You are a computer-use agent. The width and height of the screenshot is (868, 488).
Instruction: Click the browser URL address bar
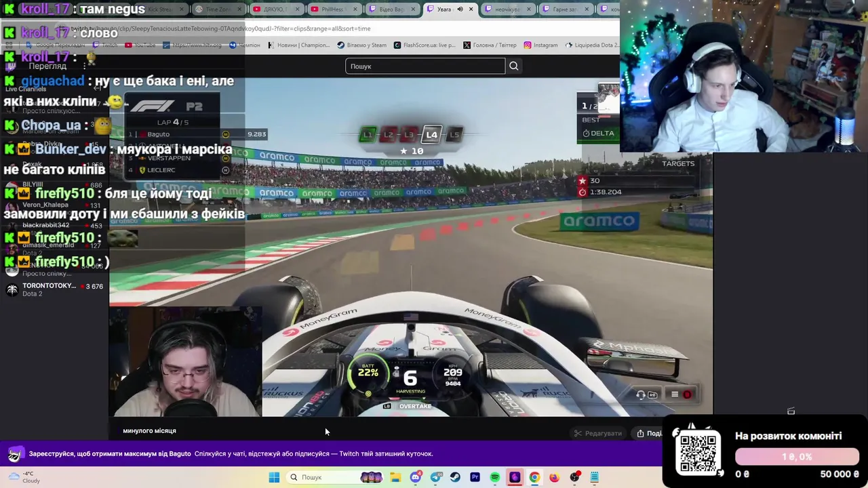pos(339,28)
